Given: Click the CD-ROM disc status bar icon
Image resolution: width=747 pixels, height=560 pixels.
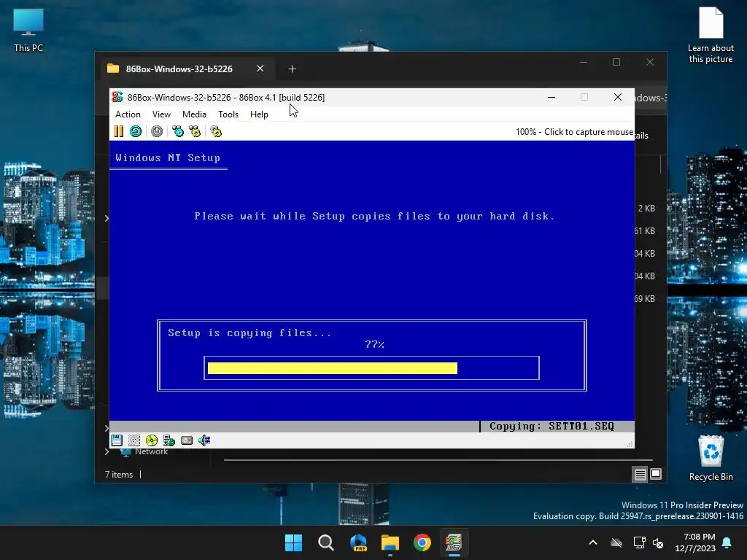Looking at the screenshot, I should [x=152, y=440].
